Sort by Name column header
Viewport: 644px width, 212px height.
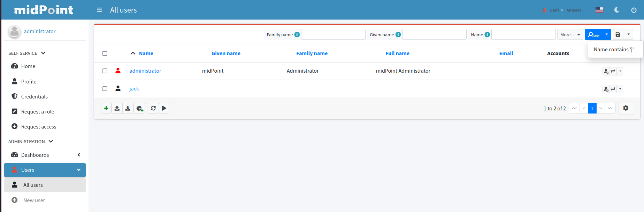coord(146,53)
